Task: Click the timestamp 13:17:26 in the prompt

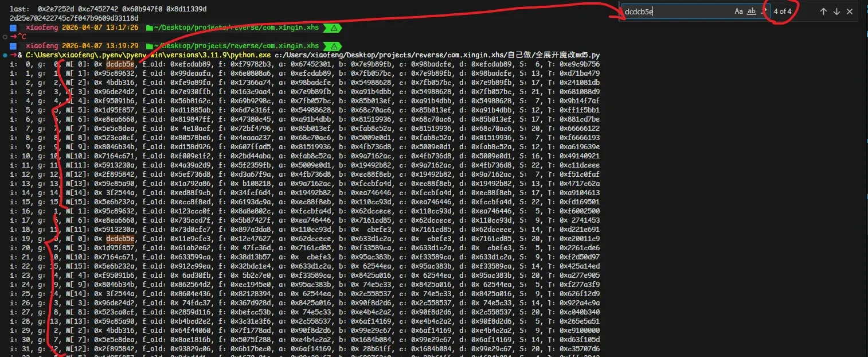Action: click(122, 28)
